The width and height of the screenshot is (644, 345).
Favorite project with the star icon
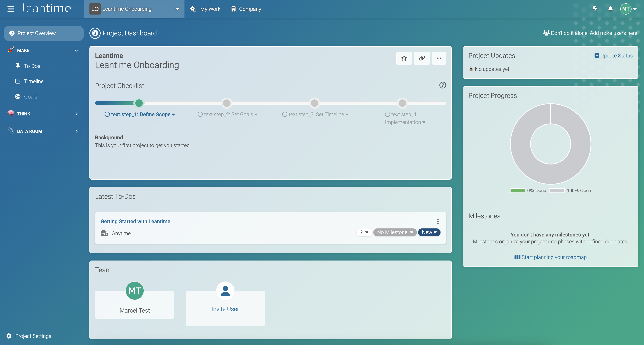(404, 58)
